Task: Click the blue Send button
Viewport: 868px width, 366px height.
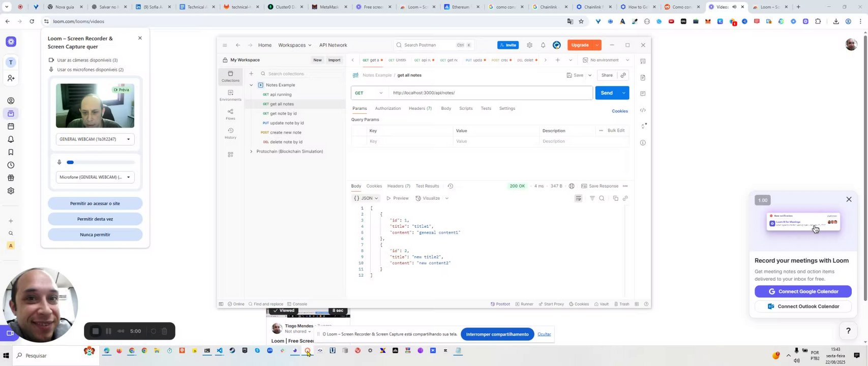Action: pos(606,93)
